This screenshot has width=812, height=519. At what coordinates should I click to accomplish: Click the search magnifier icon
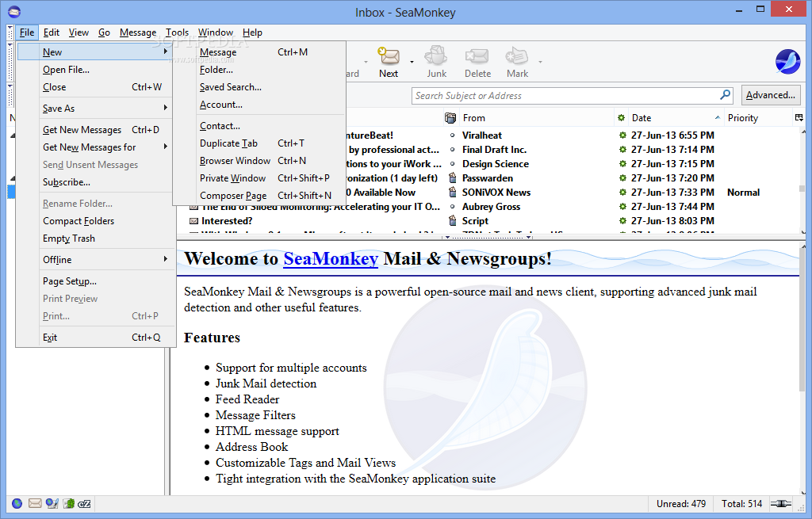[x=725, y=95]
